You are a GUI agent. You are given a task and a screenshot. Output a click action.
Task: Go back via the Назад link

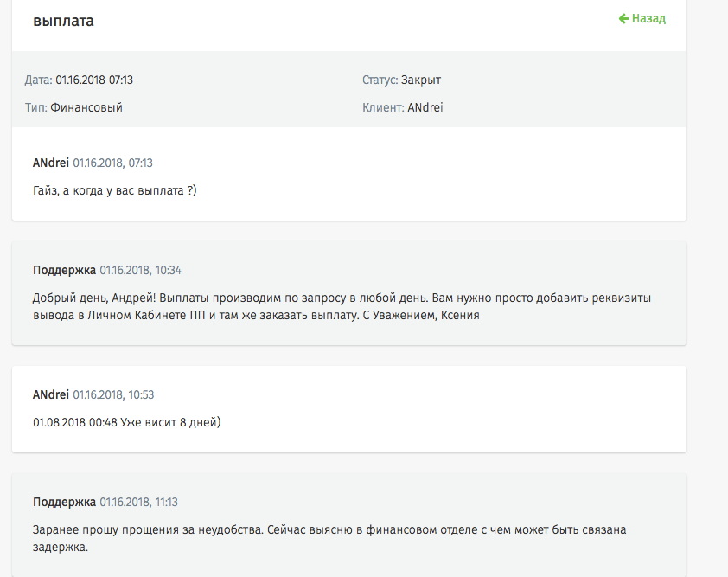pyautogui.click(x=642, y=18)
